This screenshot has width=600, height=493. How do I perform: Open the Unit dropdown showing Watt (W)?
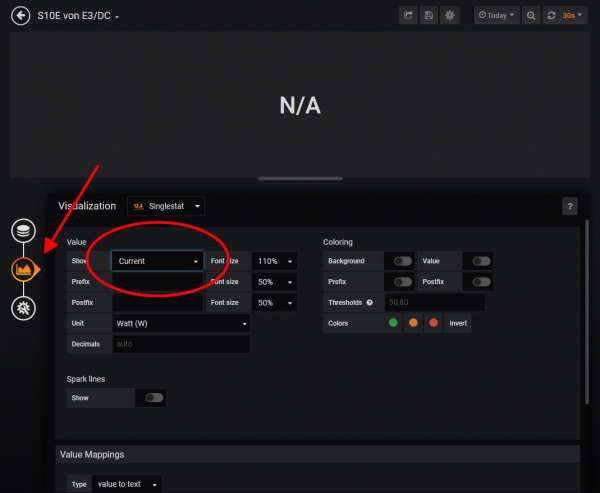180,324
